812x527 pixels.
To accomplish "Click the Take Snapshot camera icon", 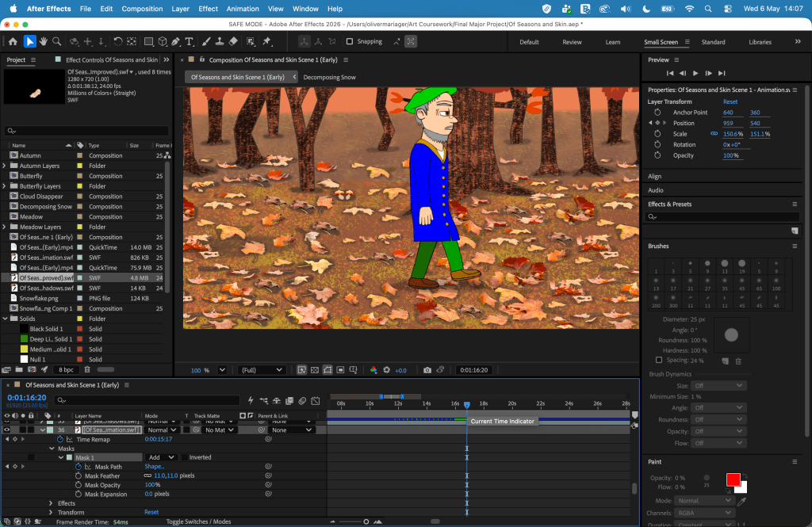I will point(427,370).
